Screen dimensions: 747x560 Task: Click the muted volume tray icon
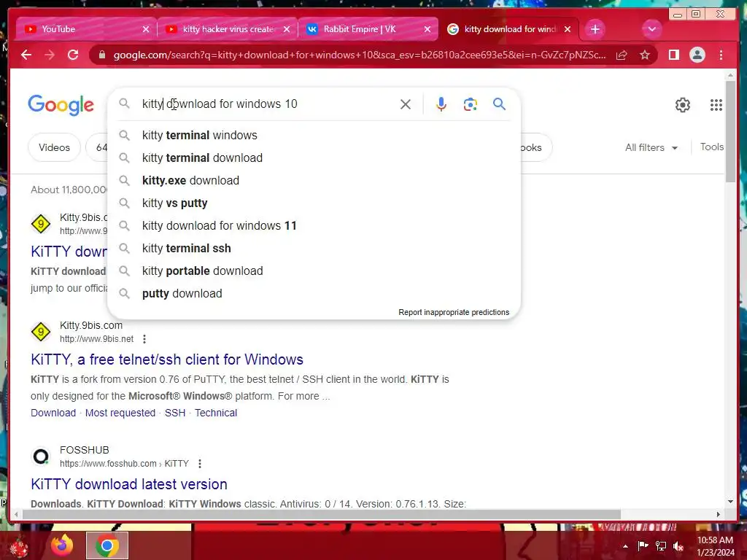click(678, 546)
